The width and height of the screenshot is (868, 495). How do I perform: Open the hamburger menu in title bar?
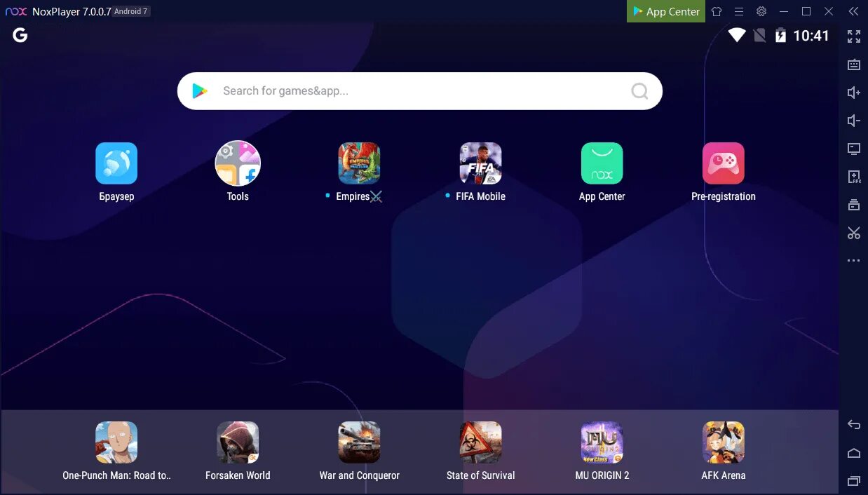point(739,11)
